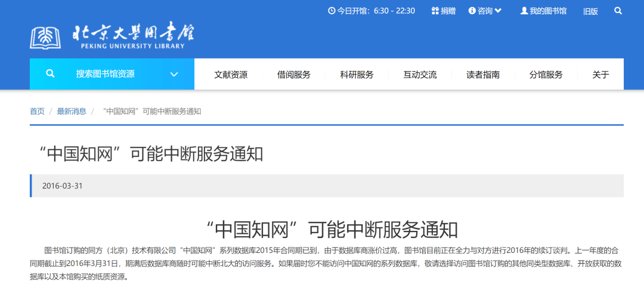Open the 文献资源 menu
This screenshot has width=644, height=297.
[231, 75]
